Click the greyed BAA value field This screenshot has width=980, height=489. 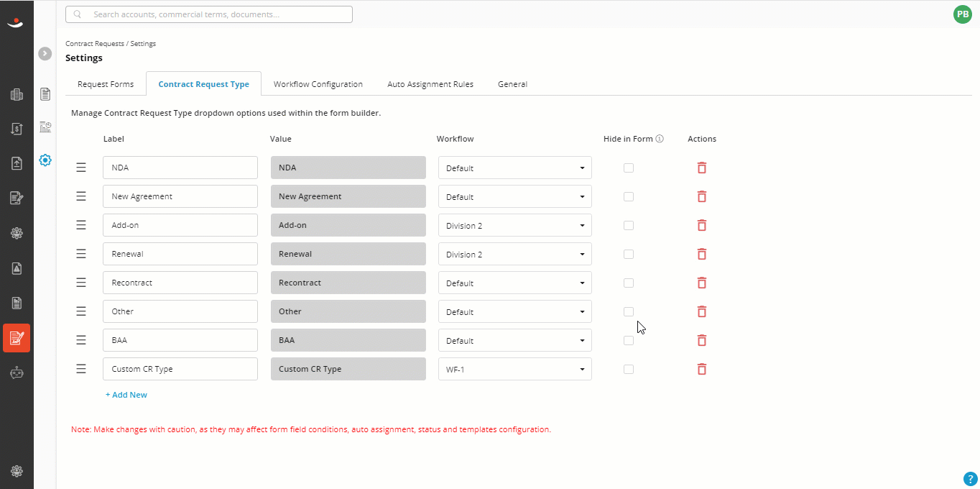click(348, 340)
